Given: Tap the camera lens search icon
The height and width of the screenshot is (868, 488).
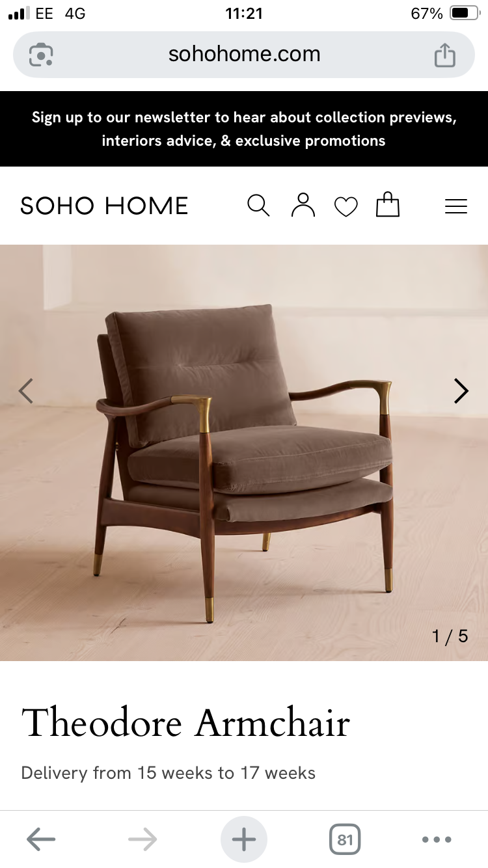Looking at the screenshot, I should pyautogui.click(x=41, y=55).
